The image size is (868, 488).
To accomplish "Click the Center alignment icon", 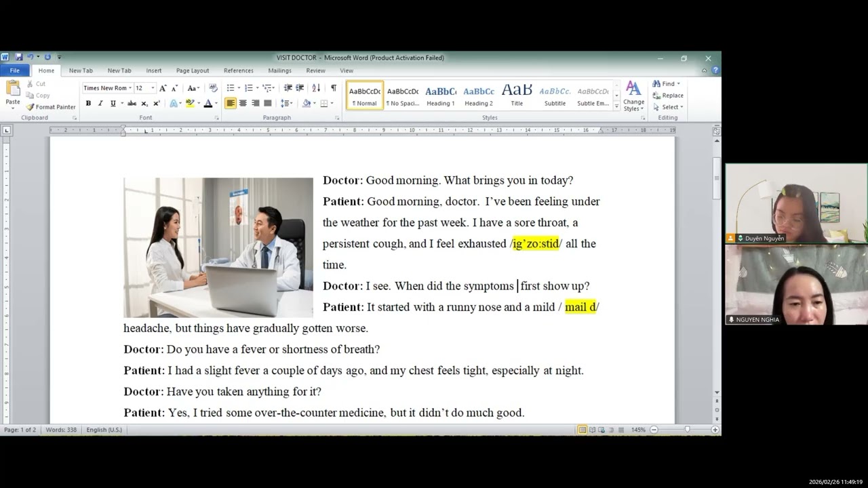I will pyautogui.click(x=243, y=104).
